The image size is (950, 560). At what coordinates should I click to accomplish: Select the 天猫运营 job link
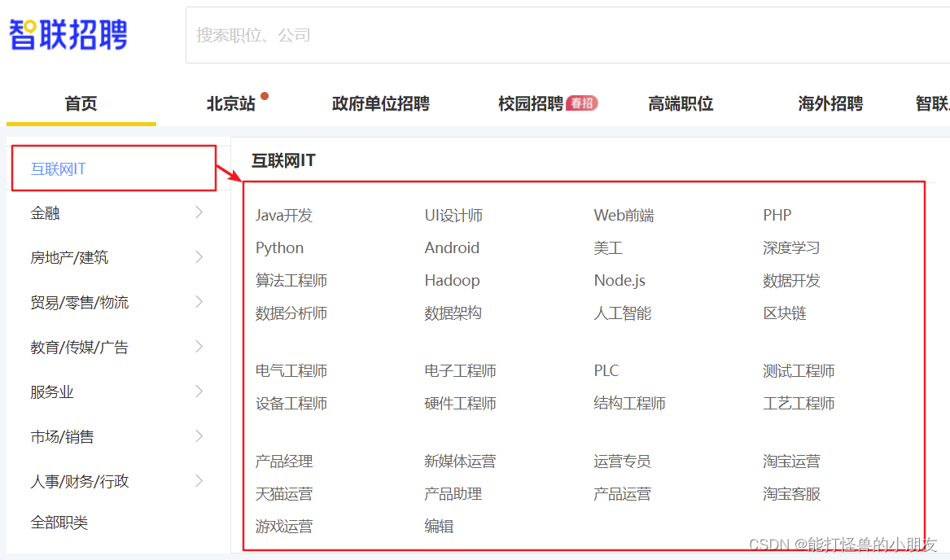point(283,494)
